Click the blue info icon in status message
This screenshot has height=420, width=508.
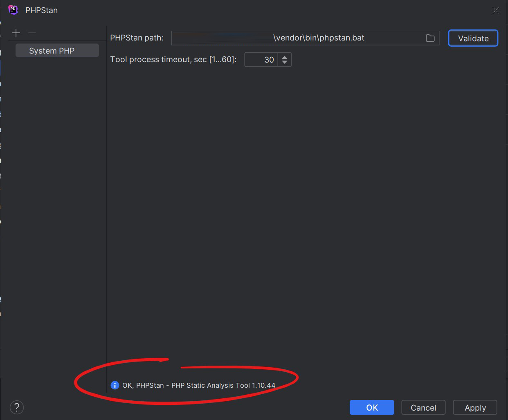pos(115,385)
